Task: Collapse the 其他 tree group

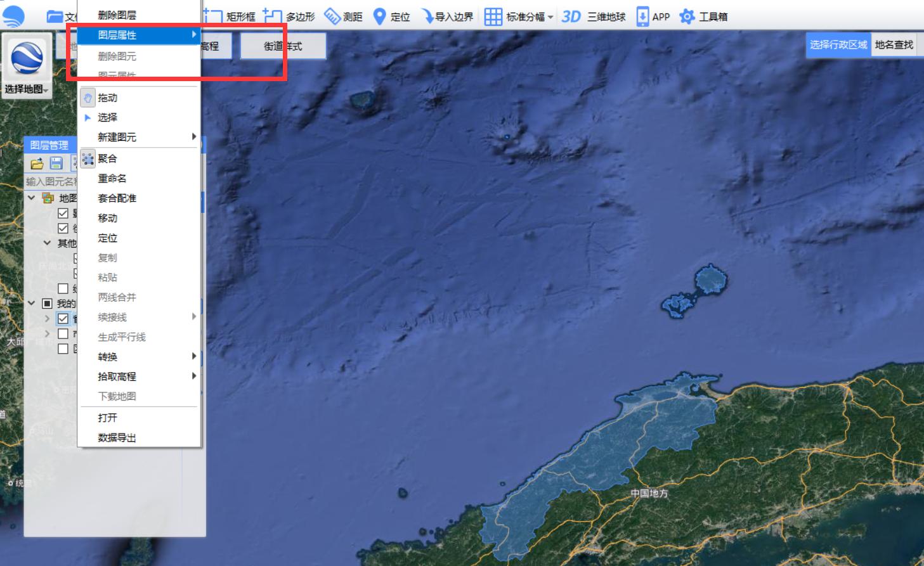Action: [47, 243]
